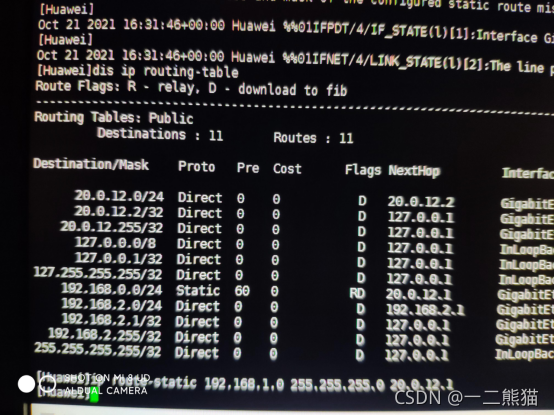
Task: Click the hollow circle watermark icon
Action: pyautogui.click(x=47, y=384)
